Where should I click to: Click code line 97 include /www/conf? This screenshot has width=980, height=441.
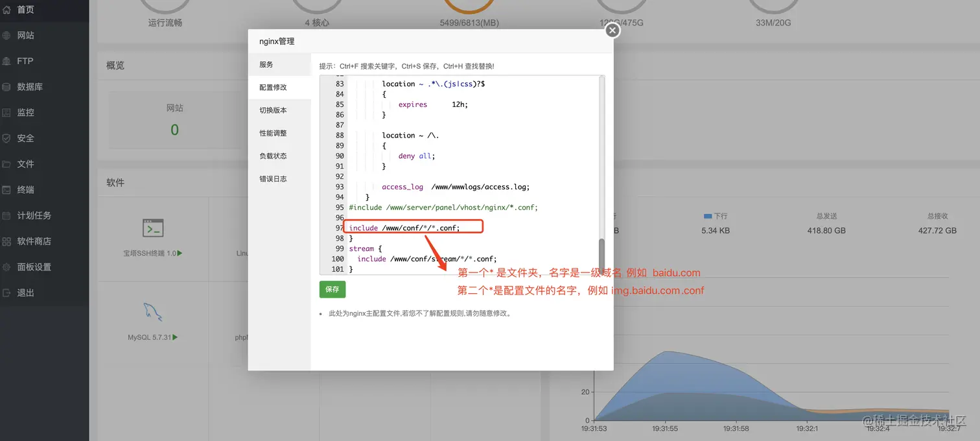[404, 228]
